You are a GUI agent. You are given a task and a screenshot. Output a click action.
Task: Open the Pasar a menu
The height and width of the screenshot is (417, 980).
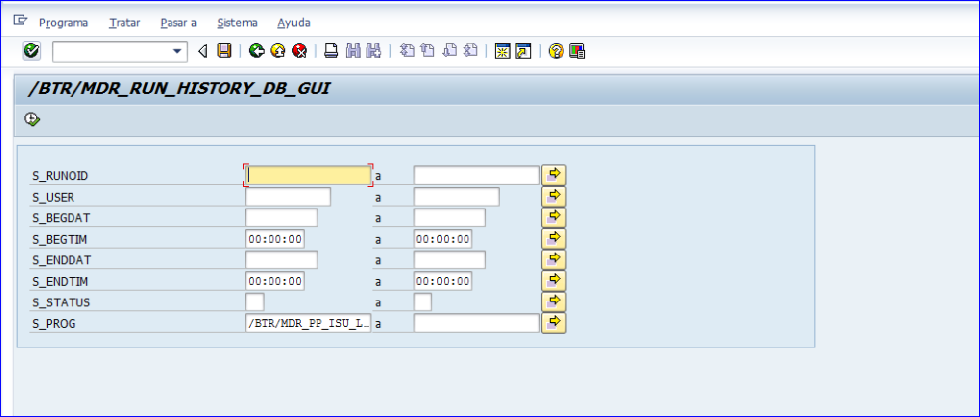pyautogui.click(x=178, y=23)
